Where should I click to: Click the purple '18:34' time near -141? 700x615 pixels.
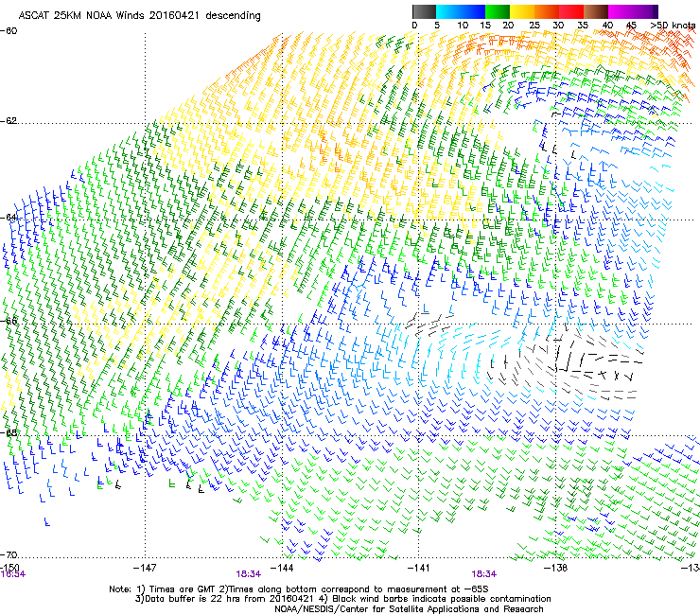[x=484, y=574]
